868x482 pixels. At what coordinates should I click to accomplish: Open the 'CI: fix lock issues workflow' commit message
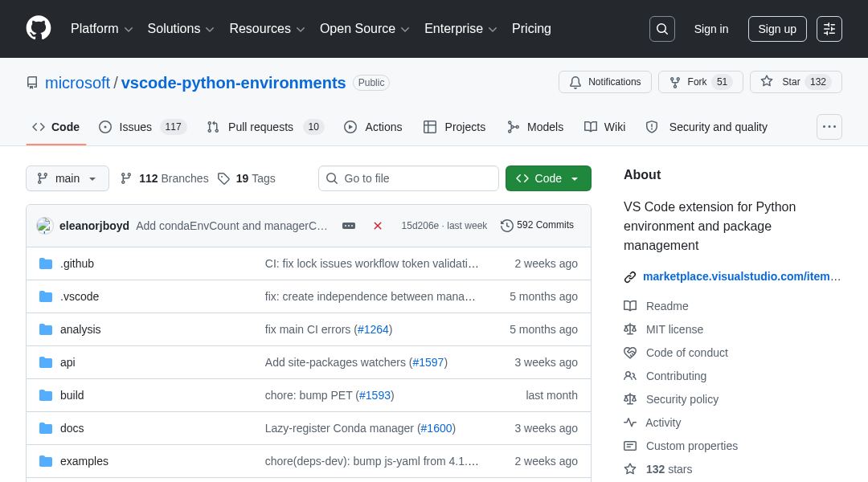(x=372, y=263)
